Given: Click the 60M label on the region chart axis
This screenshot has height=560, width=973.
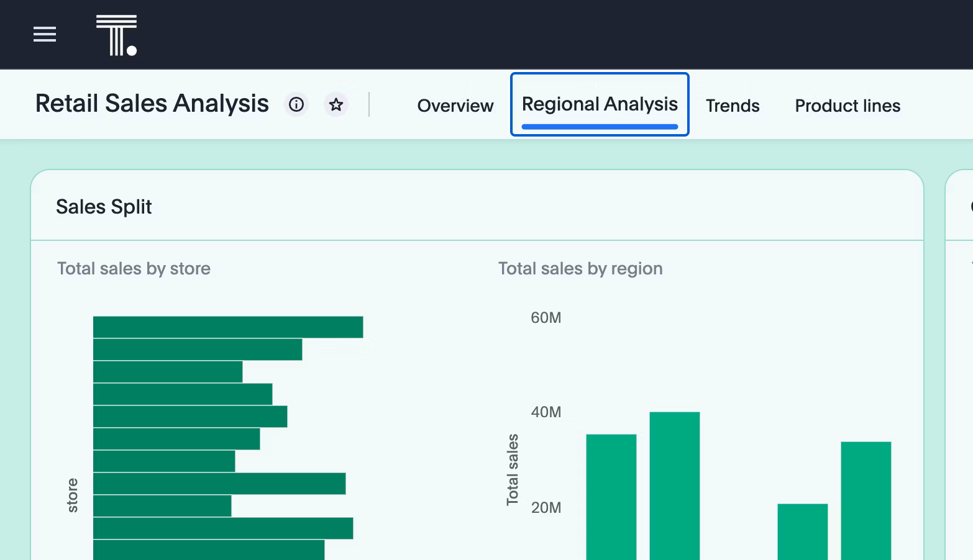Looking at the screenshot, I should click(x=546, y=318).
